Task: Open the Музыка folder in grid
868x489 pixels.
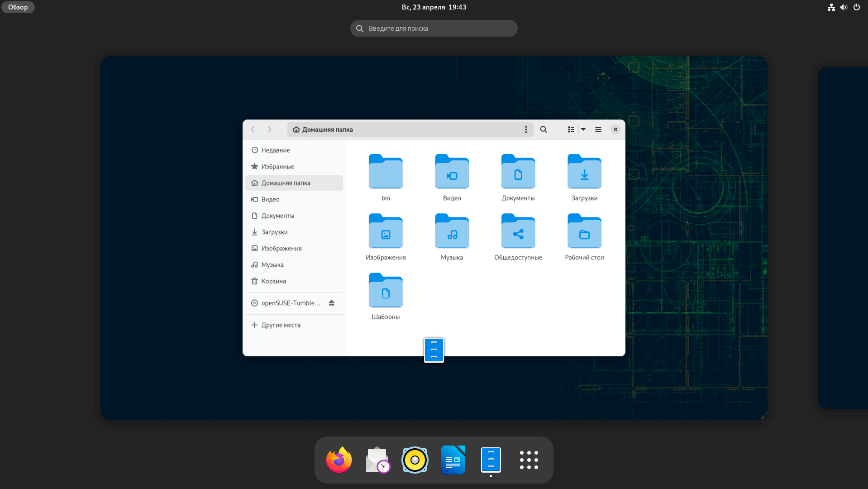Action: coord(452,231)
